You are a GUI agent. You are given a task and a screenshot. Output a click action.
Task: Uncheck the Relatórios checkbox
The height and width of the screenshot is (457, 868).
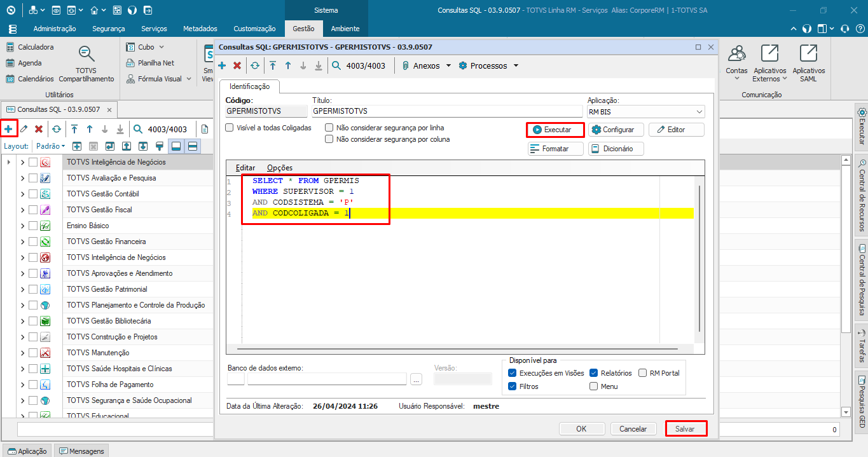[594, 373]
